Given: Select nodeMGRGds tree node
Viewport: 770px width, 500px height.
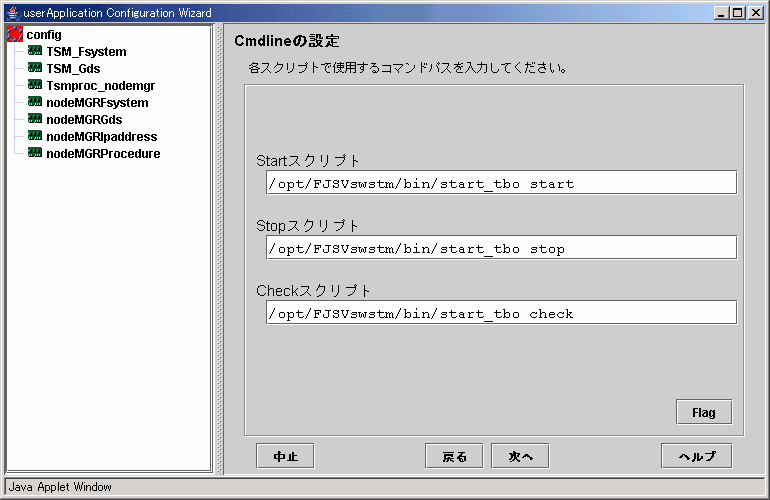Looking at the screenshot, I should pyautogui.click(x=84, y=119).
